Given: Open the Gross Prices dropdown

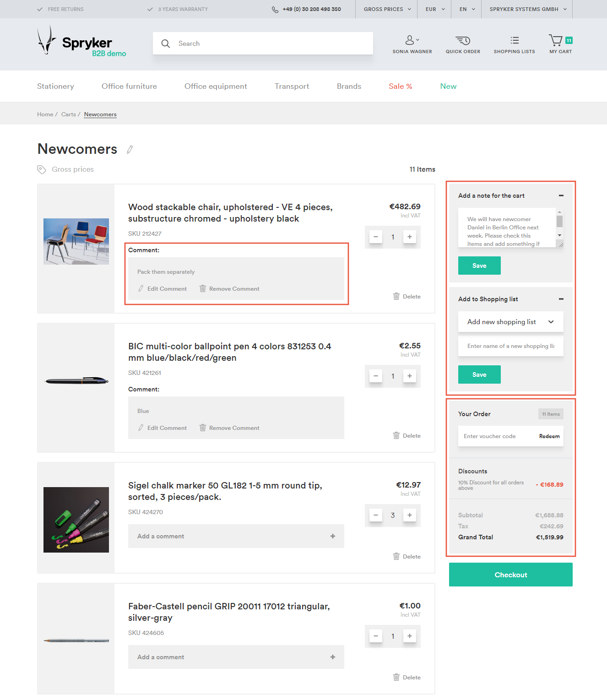Looking at the screenshot, I should (387, 9).
